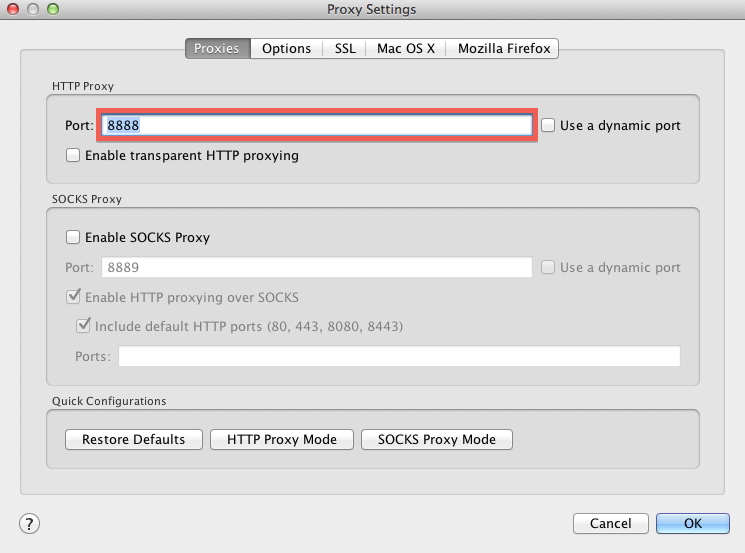
Task: Click the green zoom window button
Action: point(53,9)
